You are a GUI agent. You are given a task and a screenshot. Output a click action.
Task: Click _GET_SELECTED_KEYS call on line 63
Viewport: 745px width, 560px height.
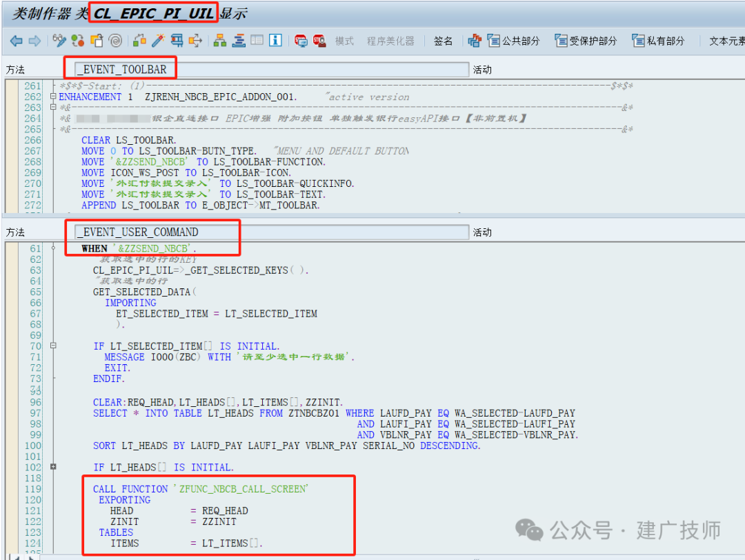pos(237,270)
